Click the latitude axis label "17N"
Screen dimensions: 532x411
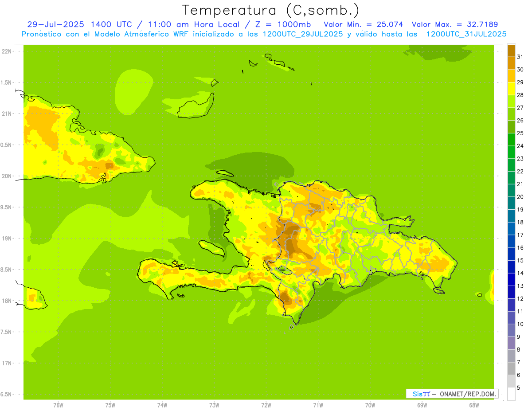coord(7,363)
